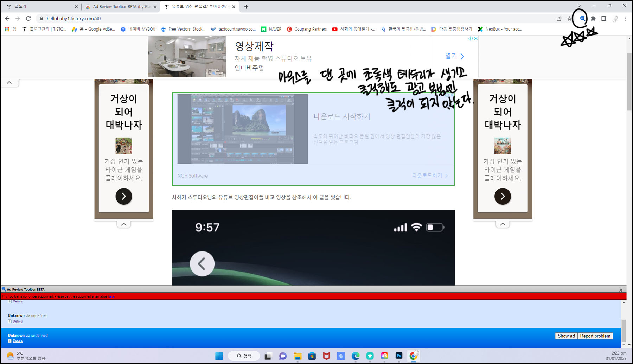This screenshot has height=364, width=633.
Task: Share this page using the share icon
Action: 559,19
